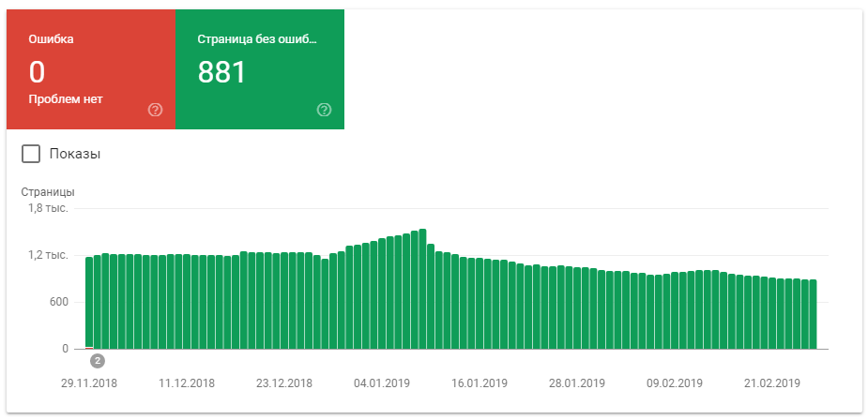Click the 16.01.2019 date label
Screen dimensions: 868x420
pos(480,383)
